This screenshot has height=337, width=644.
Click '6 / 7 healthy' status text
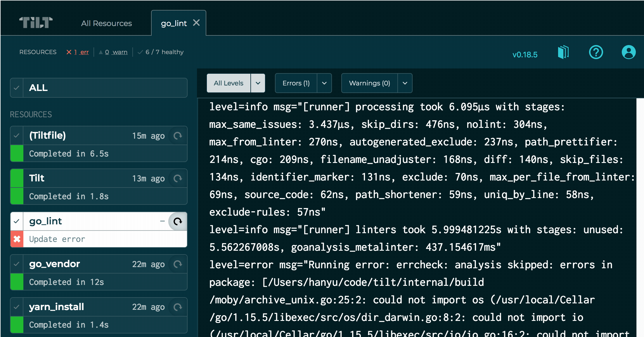pyautogui.click(x=165, y=52)
